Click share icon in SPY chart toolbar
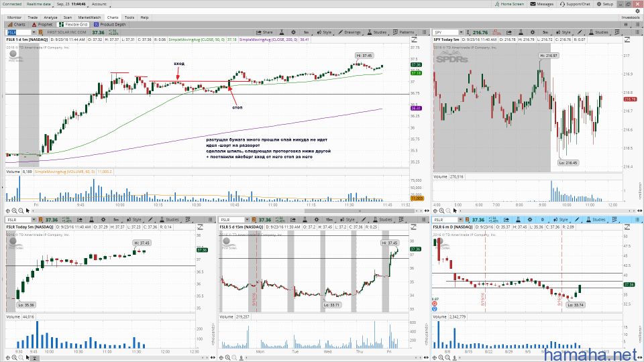 tap(509, 32)
